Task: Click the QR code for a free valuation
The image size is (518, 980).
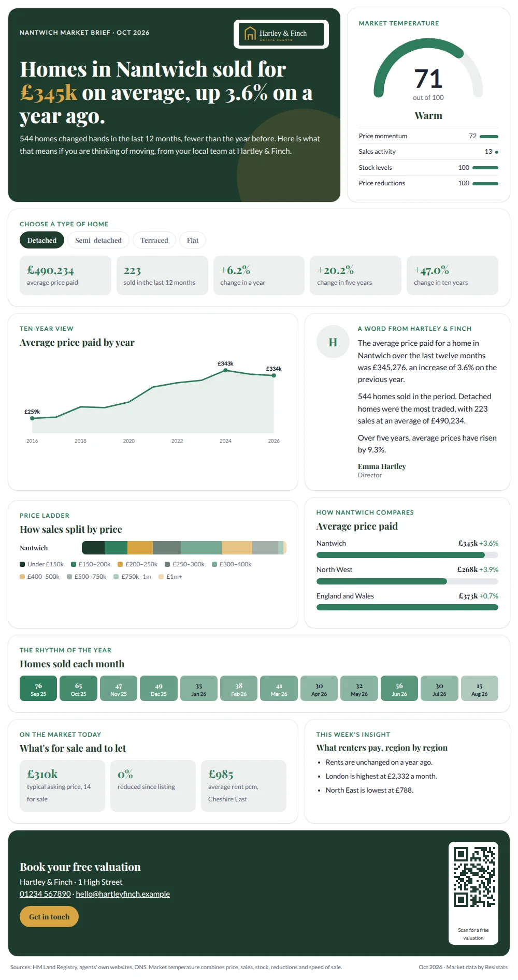Action: [x=473, y=877]
